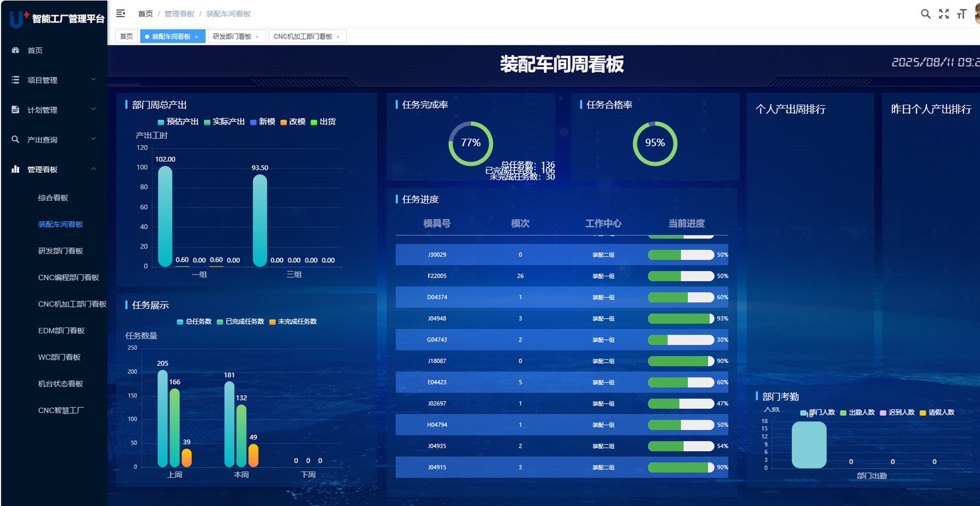Open 综合看板 in the sidebar
Screen dimensions: 980x506
click(x=53, y=198)
